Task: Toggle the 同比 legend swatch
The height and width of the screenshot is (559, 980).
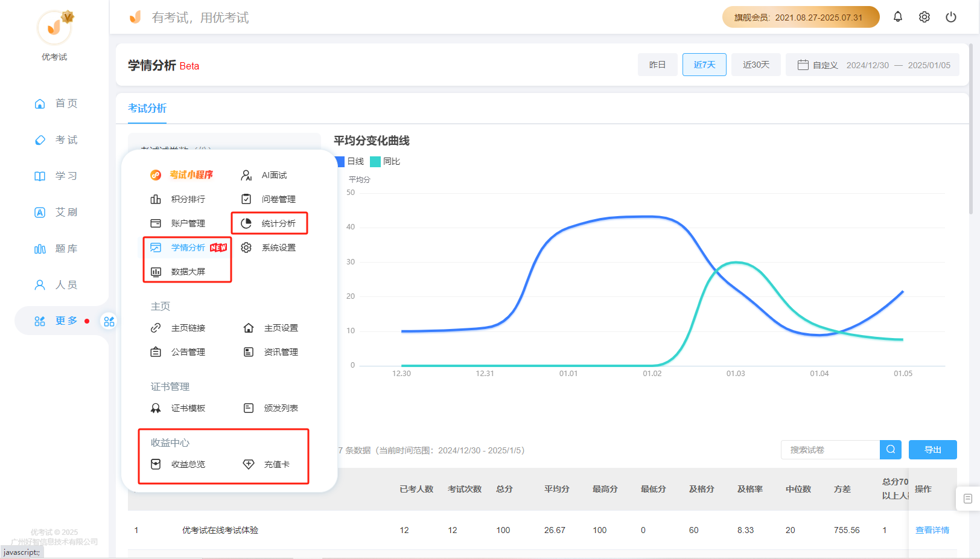Action: [375, 161]
